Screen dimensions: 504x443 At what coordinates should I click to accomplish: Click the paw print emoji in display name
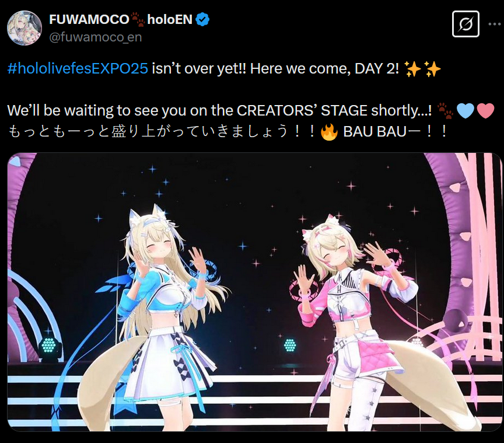[x=138, y=19]
